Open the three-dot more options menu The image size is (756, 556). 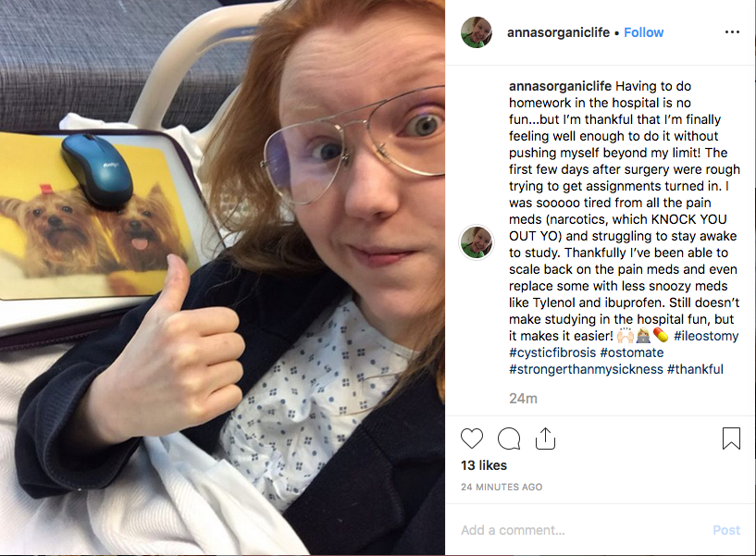coord(732,31)
